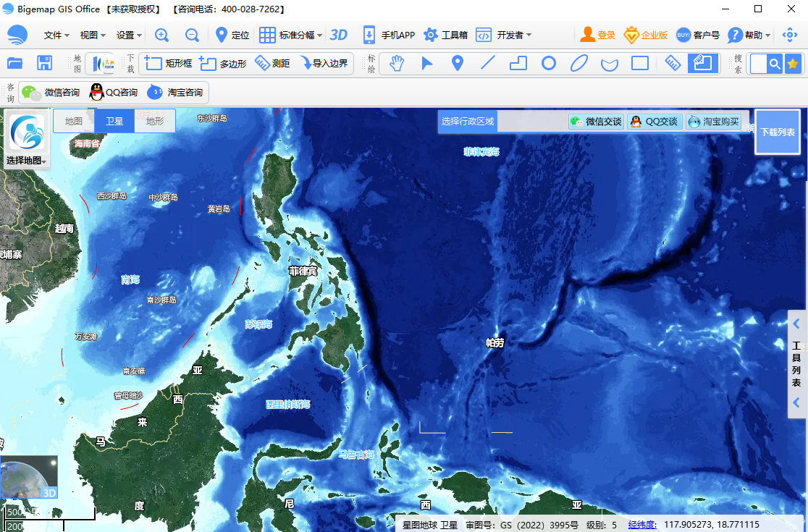The height and width of the screenshot is (532, 808).
Task: Open 淘宝咨询 Taobao consultation
Action: coord(174,92)
